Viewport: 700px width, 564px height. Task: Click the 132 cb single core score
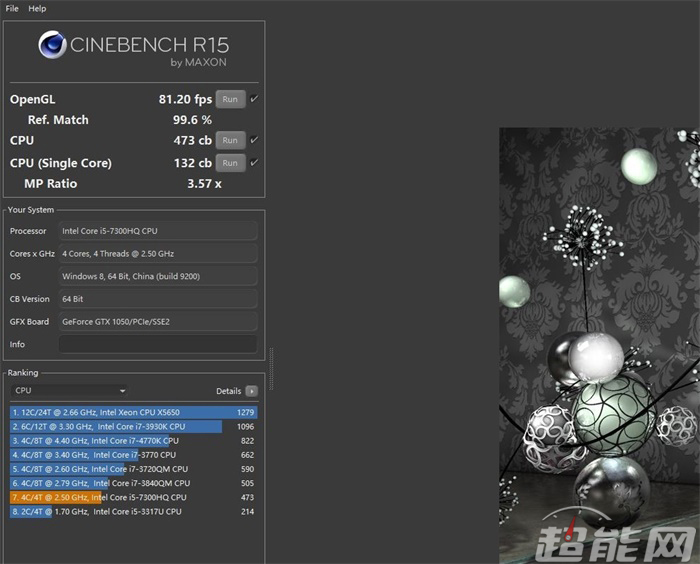pos(193,163)
